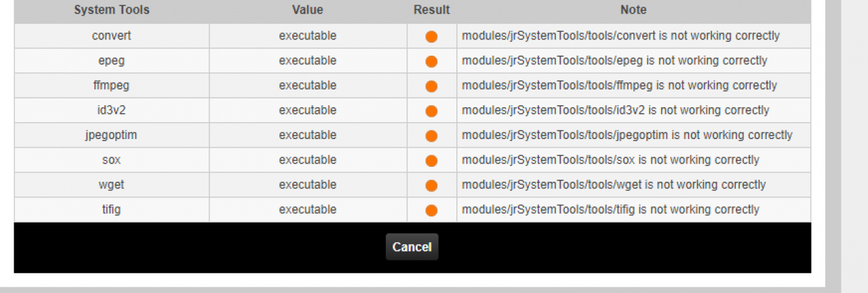Viewport: 868px width, 293px height.
Task: Click the System Tools column header
Action: pos(111,10)
